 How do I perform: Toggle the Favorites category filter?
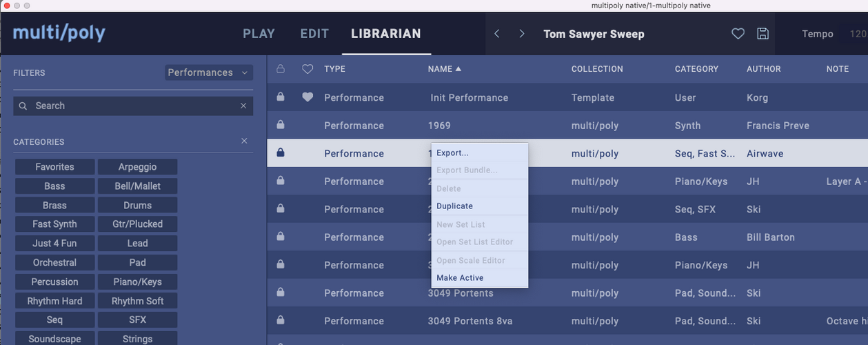coord(54,167)
